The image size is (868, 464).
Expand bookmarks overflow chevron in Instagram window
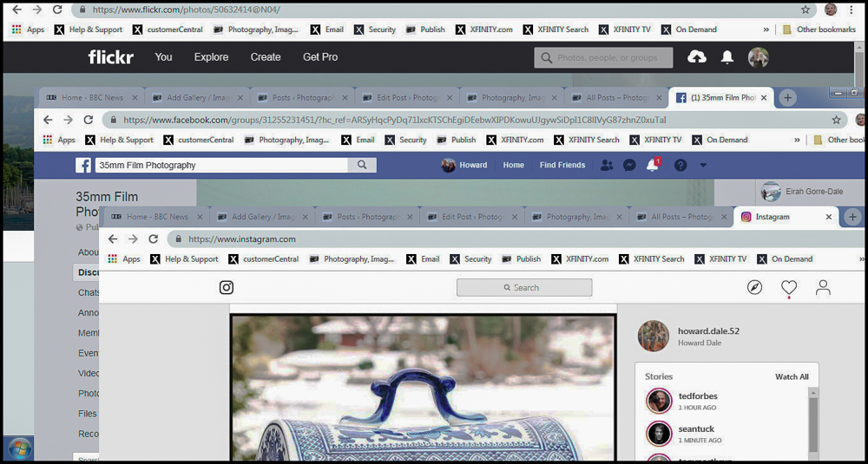[x=861, y=258]
